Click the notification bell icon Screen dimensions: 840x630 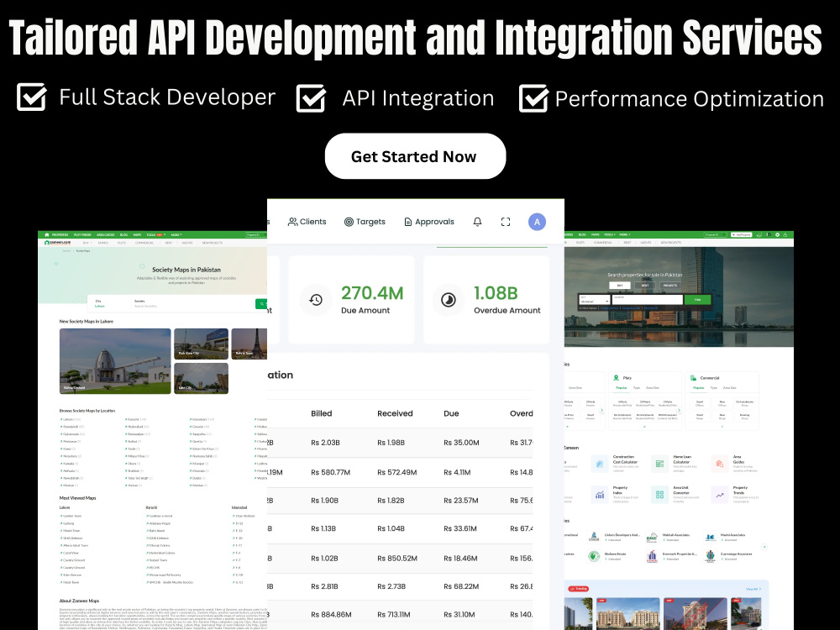(477, 222)
